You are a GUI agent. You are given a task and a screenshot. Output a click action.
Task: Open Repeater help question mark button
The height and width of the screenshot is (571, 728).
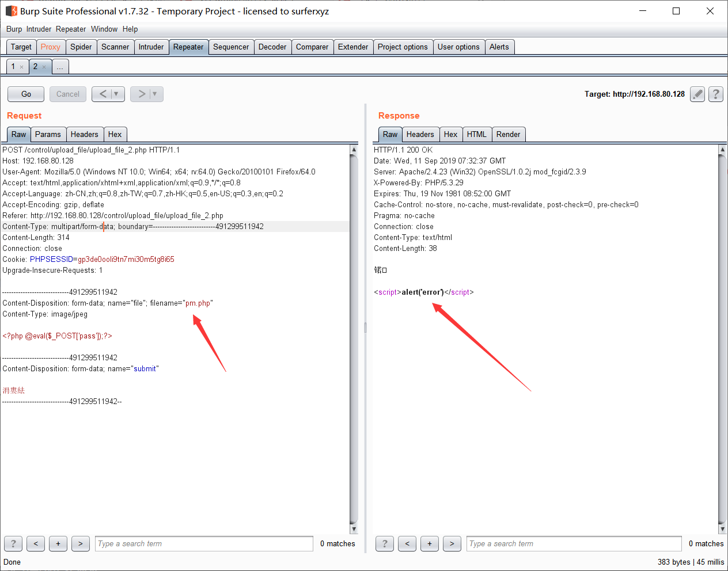click(x=716, y=94)
